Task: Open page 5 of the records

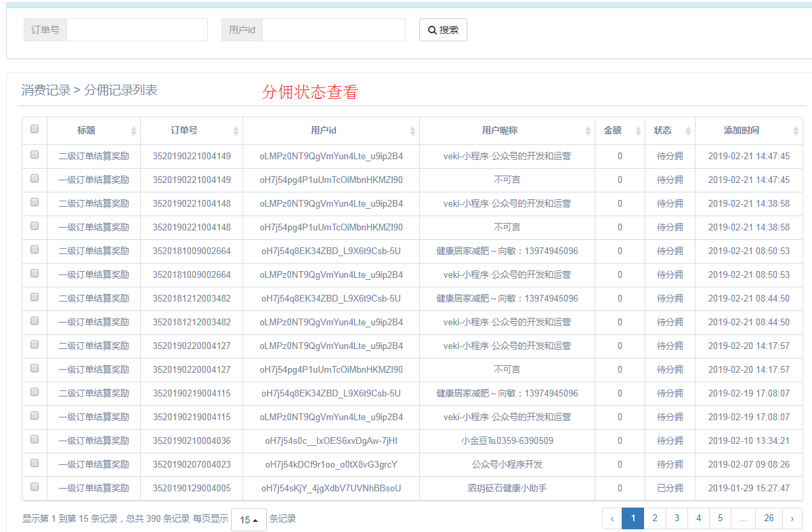Action: point(720,518)
